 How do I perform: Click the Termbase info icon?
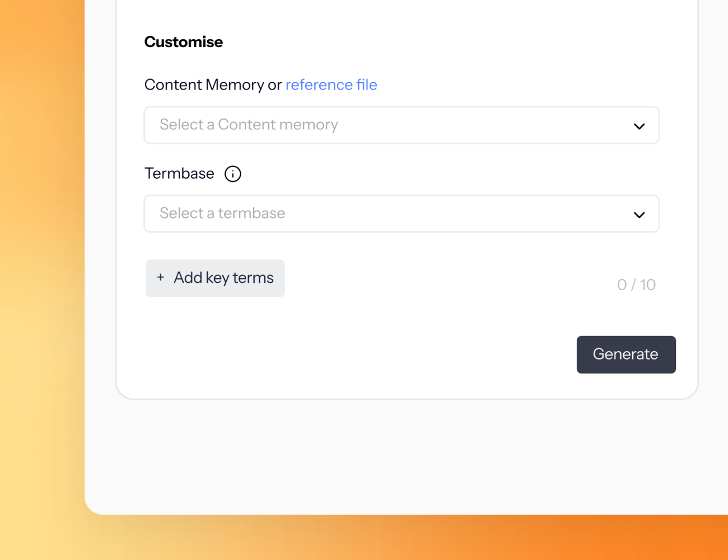pos(233,174)
